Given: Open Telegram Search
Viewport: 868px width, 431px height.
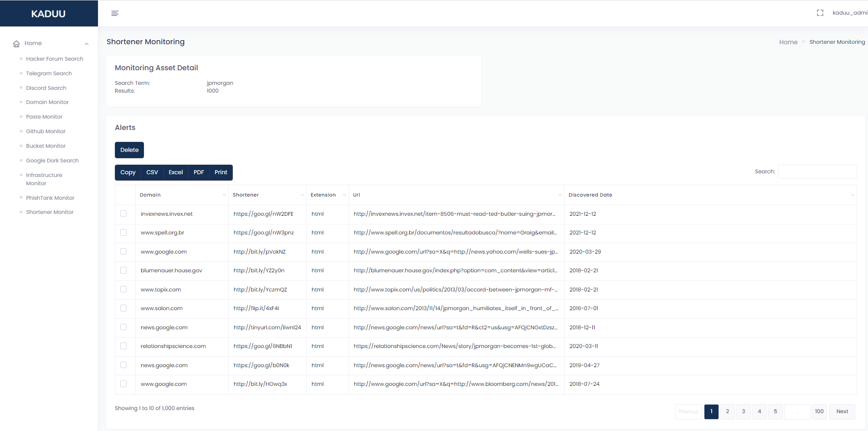Looking at the screenshot, I should (49, 73).
